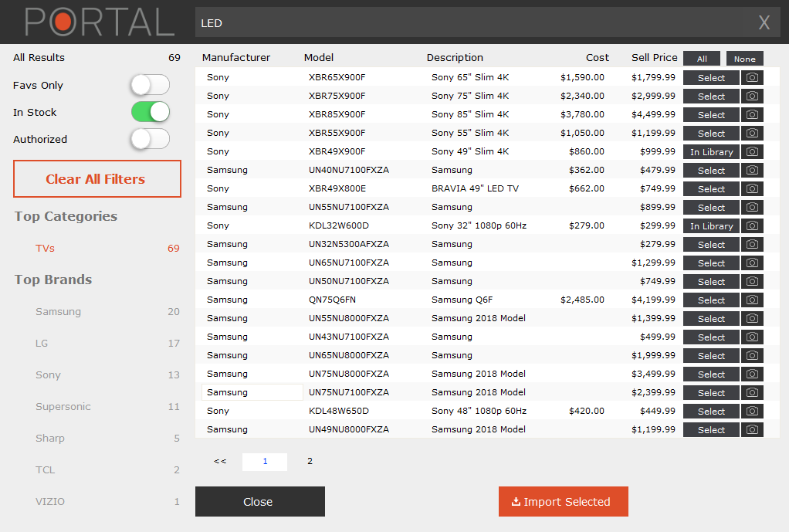Select all rows using All button

point(701,59)
